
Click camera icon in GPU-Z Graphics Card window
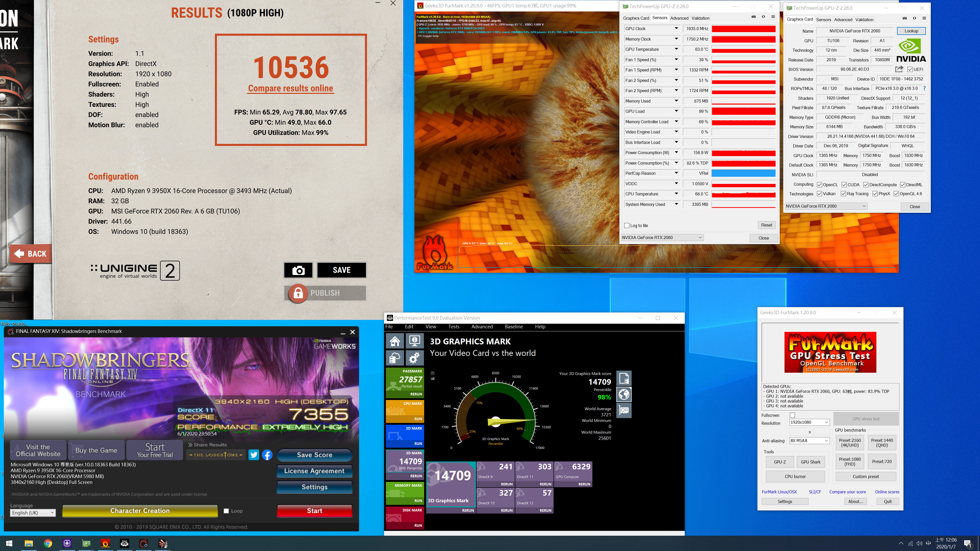pos(905,18)
